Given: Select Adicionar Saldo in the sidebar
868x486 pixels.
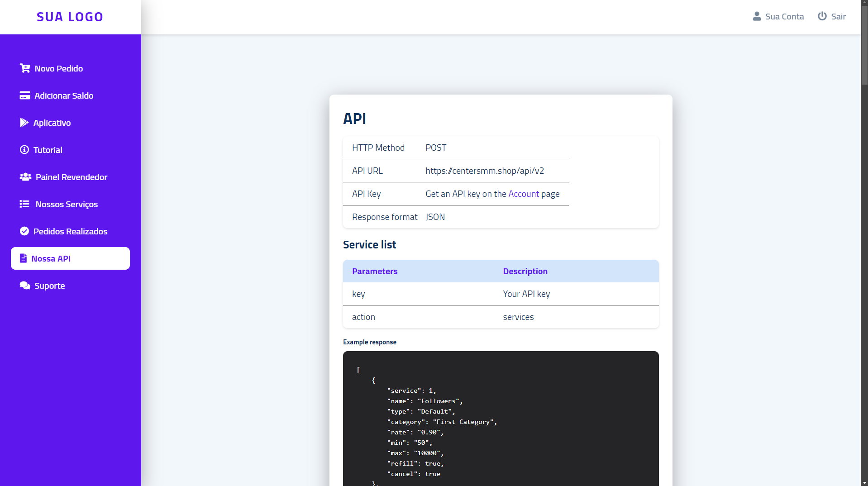Looking at the screenshot, I should tap(63, 95).
